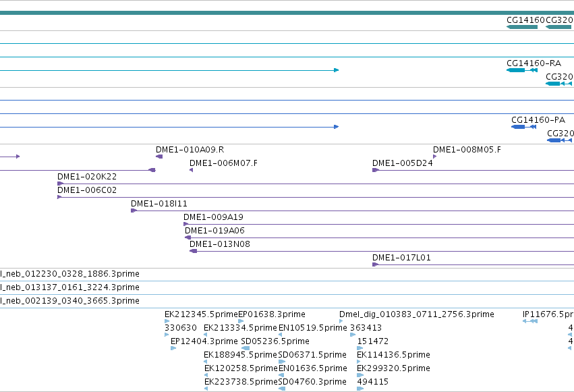Click the DME1-006C02 label

87,190
